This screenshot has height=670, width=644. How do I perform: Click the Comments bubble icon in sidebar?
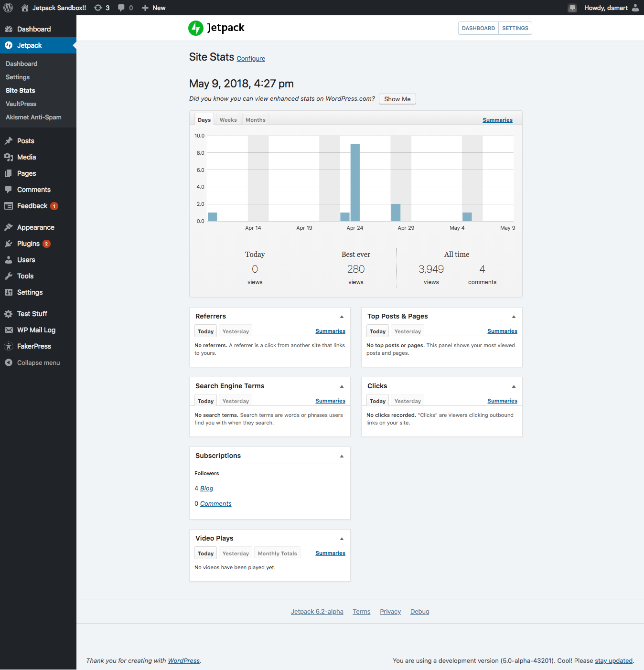[x=9, y=190]
